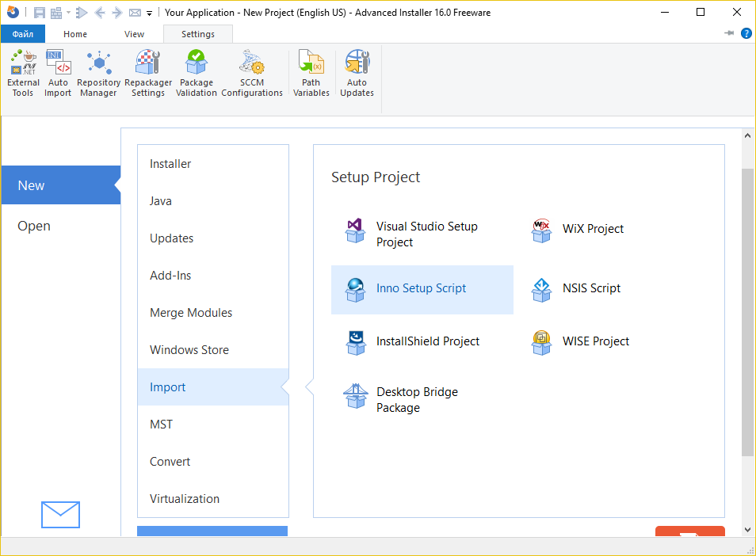
Task: Click the orange button at bottom right
Action: pyautogui.click(x=690, y=531)
